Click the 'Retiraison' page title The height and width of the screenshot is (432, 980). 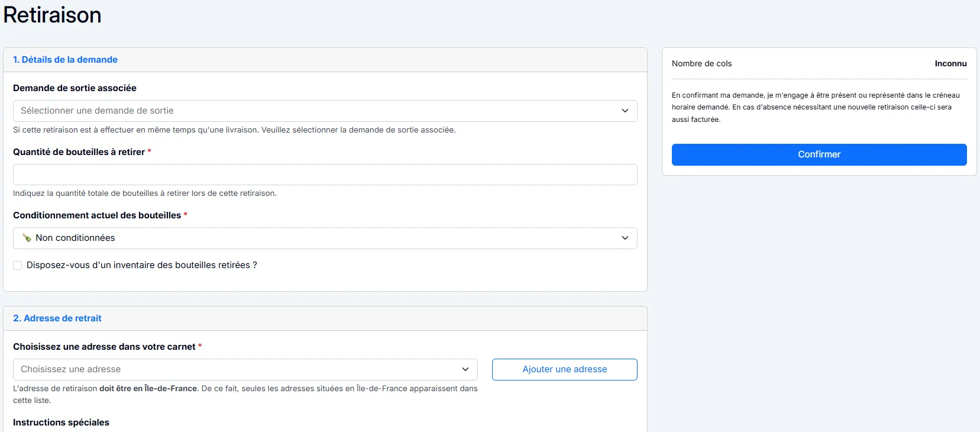tap(52, 15)
